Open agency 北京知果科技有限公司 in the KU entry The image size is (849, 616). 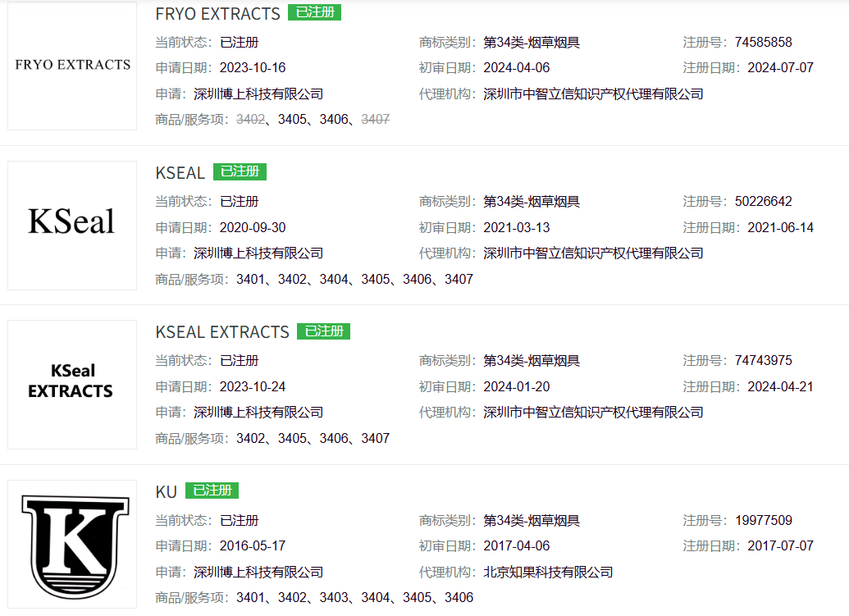[548, 572]
